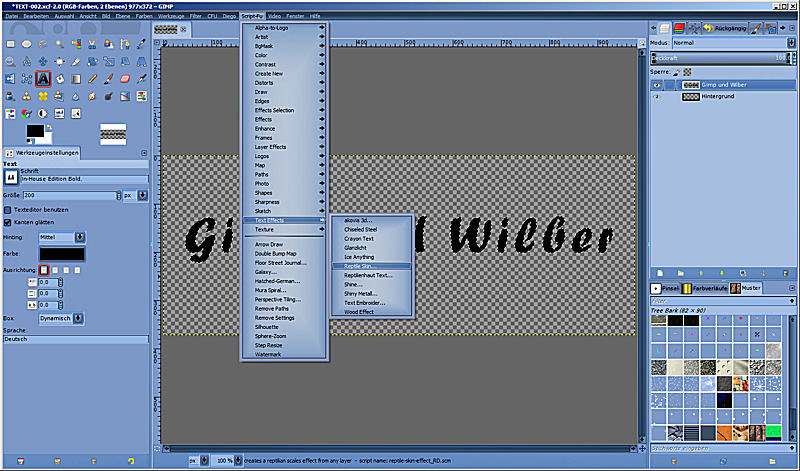This screenshot has height=471, width=800.
Task: Select the Eraser tool
Action: pyautogui.click(x=125, y=79)
